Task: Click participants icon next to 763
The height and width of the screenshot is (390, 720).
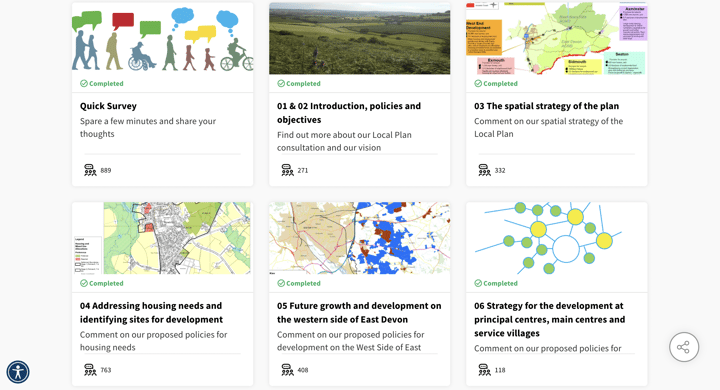Action: coord(90,370)
